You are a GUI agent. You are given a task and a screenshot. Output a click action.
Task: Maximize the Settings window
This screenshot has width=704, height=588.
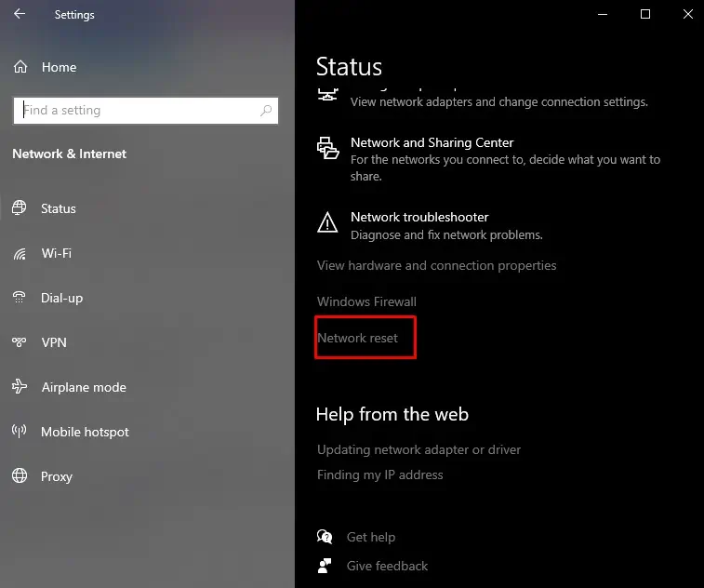(645, 14)
